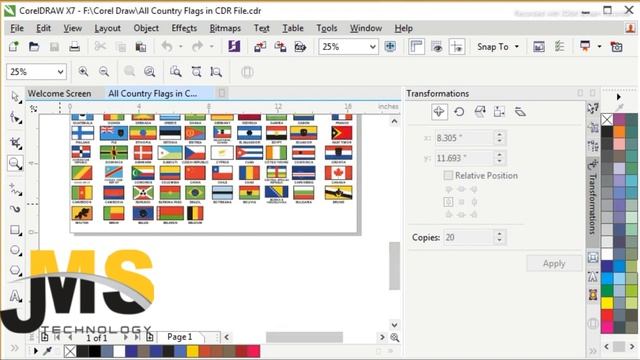The width and height of the screenshot is (640, 360).
Task: Click the Undo arrow icon
Action: point(167,47)
